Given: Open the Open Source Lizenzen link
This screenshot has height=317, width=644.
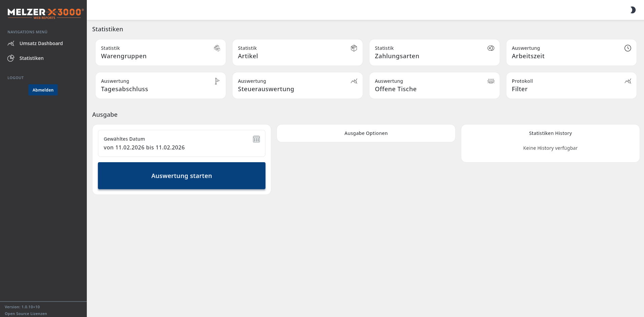Looking at the screenshot, I should point(26,314).
